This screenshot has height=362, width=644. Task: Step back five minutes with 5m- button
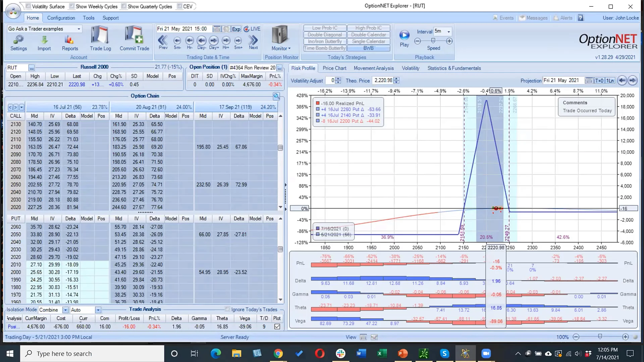[177, 43]
